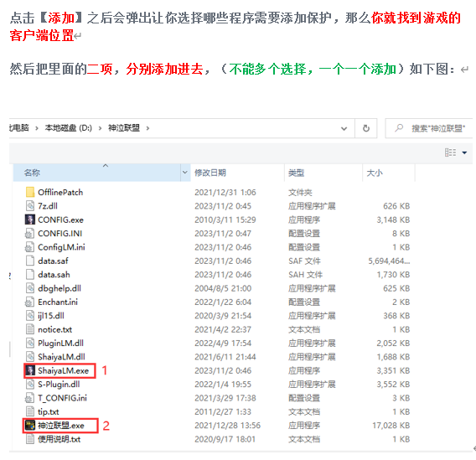
Task: Expand the address bar history dropdown
Action: 344,129
